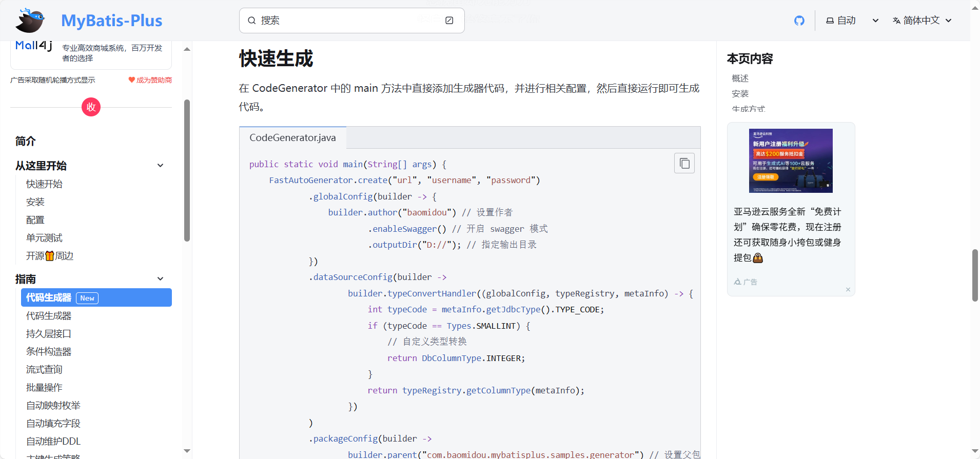The height and width of the screenshot is (459, 980).
Task: Copy code with the clipboard icon
Action: (684, 163)
